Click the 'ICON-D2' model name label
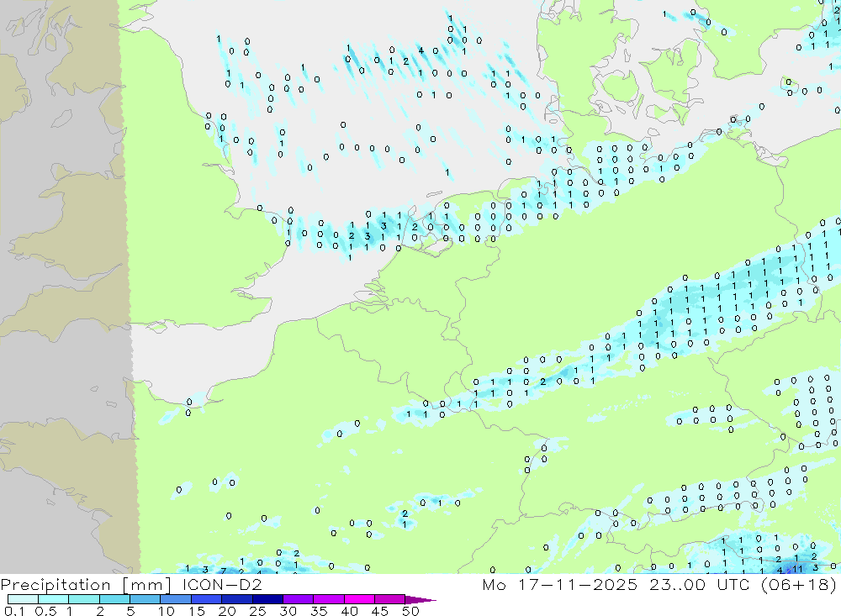841x616 pixels. pyautogui.click(x=222, y=584)
